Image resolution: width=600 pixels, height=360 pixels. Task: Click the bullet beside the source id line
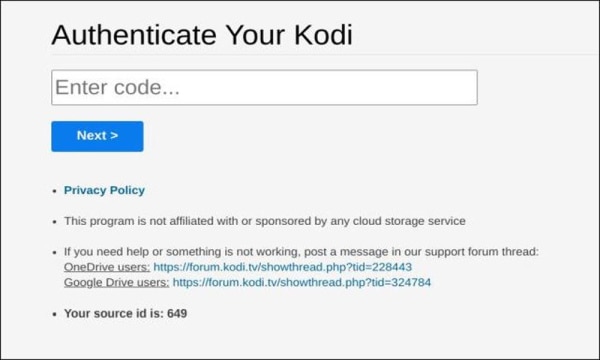point(55,314)
